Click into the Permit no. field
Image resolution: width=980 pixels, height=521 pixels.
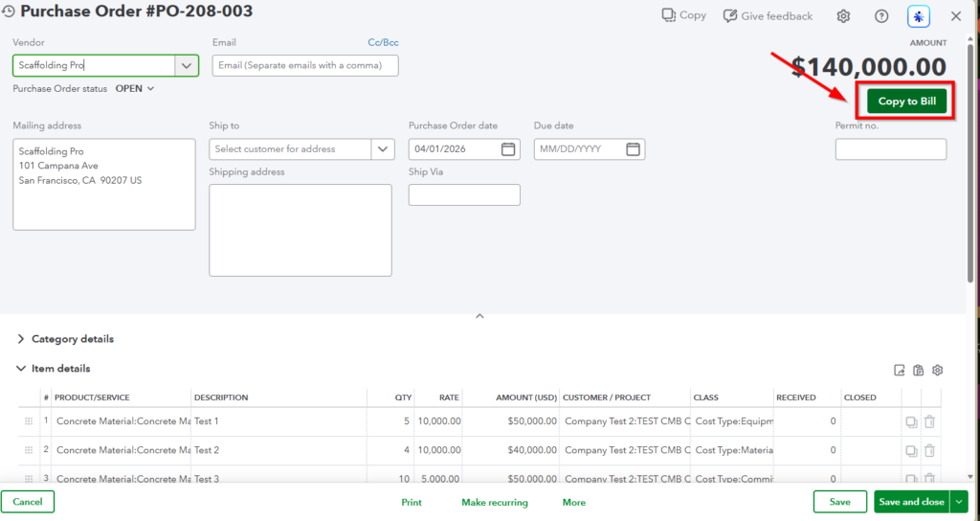click(890, 149)
